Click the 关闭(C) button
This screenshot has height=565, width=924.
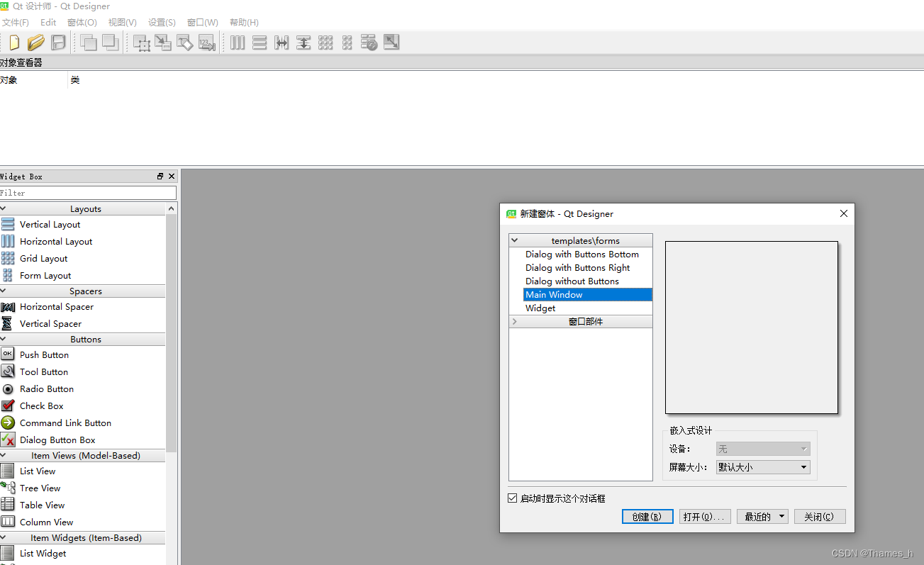click(x=820, y=517)
